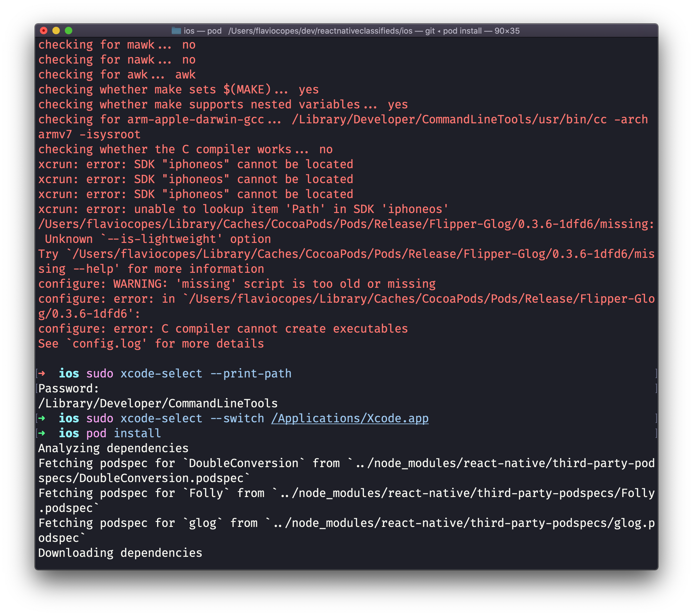Click the folder proxy icon in title bar
The width and height of the screenshot is (693, 616).
[176, 31]
